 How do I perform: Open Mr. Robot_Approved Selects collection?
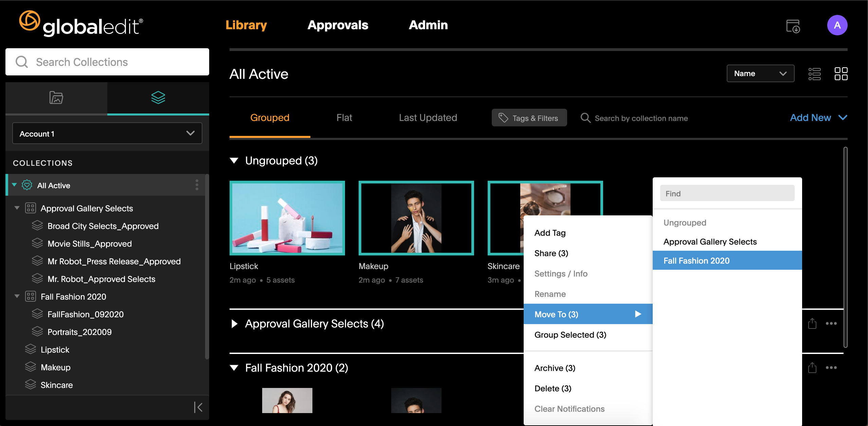click(102, 279)
